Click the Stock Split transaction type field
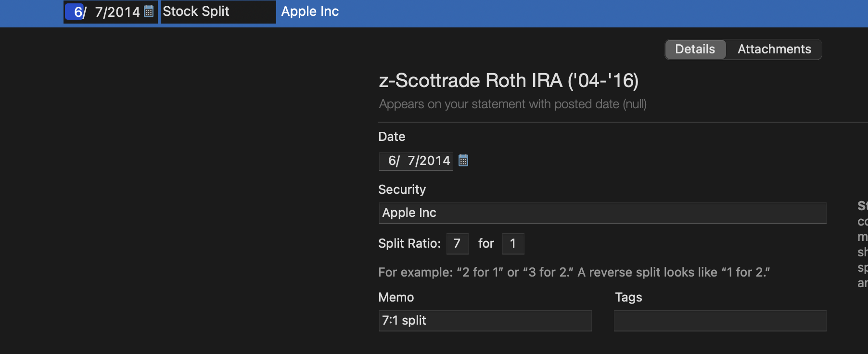 click(217, 12)
